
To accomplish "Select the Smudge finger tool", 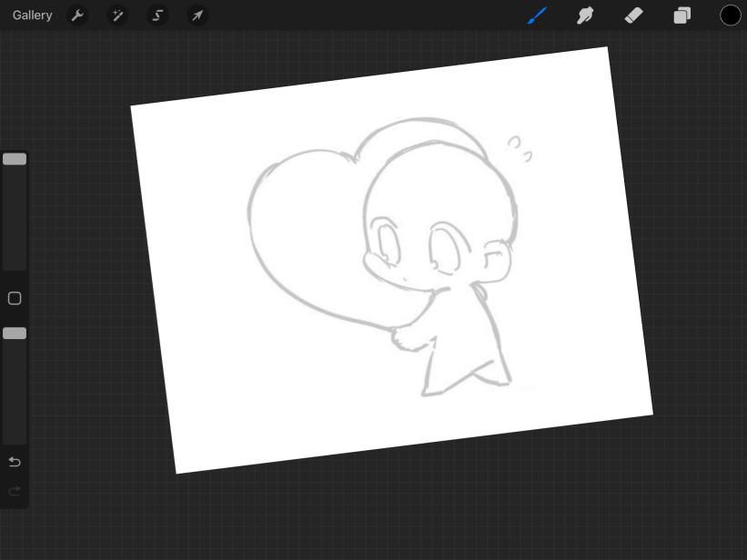I will pyautogui.click(x=585, y=15).
